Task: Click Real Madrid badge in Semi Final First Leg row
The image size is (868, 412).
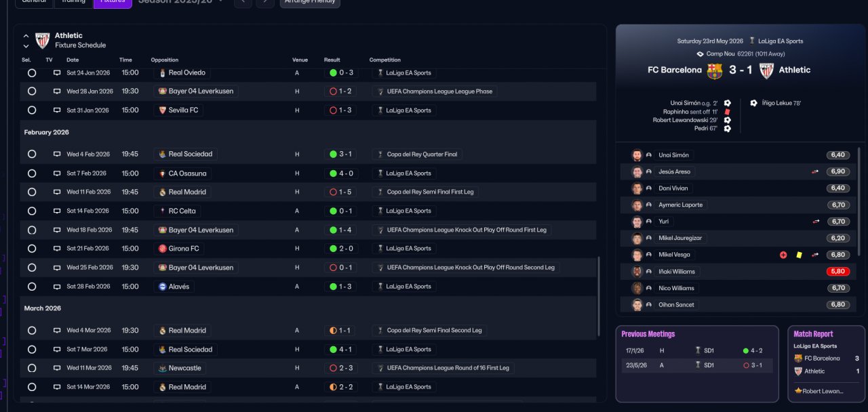Action: pyautogui.click(x=162, y=192)
